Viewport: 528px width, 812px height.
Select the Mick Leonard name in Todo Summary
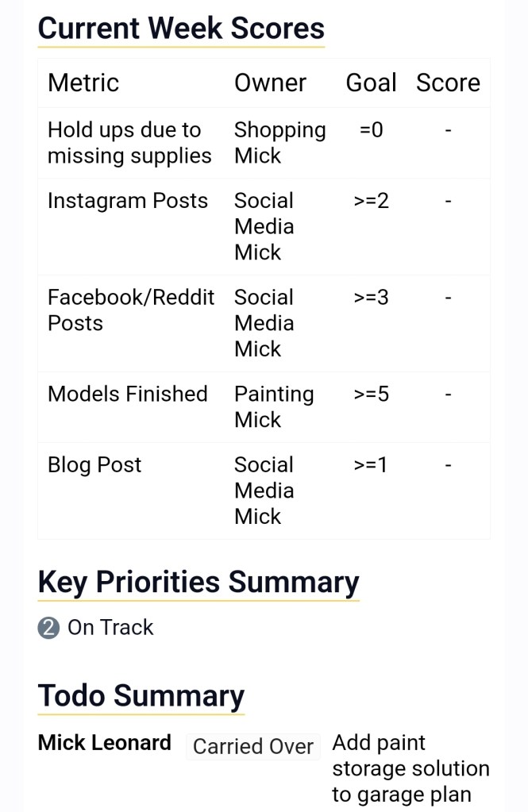click(x=105, y=743)
